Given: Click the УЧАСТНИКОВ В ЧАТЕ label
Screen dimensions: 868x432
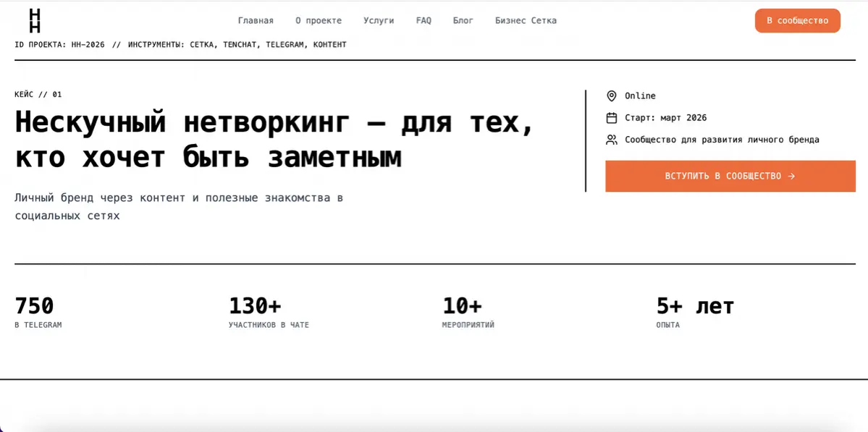Looking at the screenshot, I should pyautogui.click(x=269, y=325).
